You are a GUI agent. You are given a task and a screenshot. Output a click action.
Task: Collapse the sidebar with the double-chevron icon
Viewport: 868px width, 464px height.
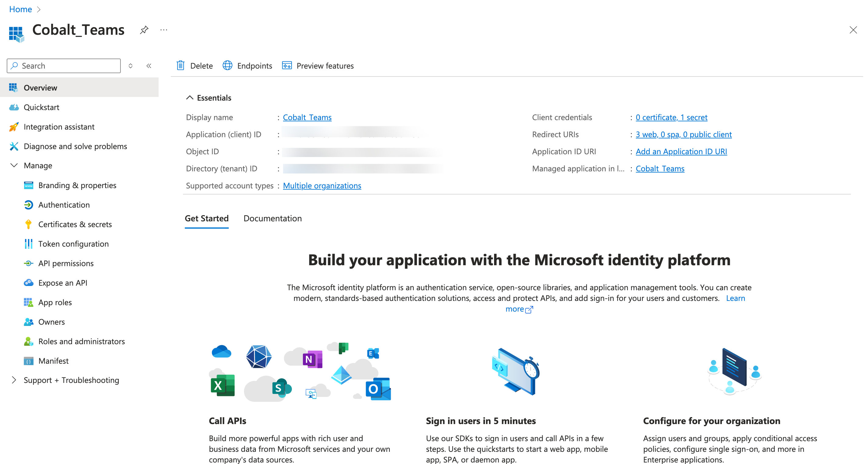click(149, 66)
